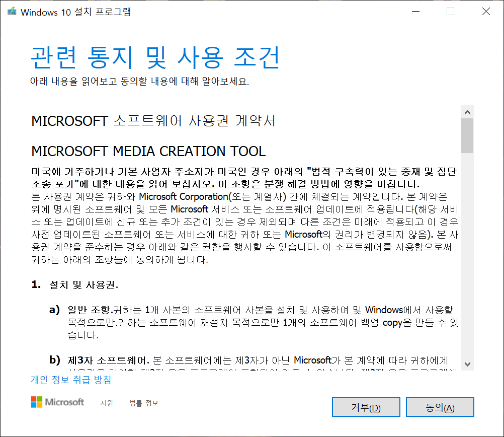The image size is (504, 437).
Task: Open the 지원 support link
Action: [x=107, y=403]
